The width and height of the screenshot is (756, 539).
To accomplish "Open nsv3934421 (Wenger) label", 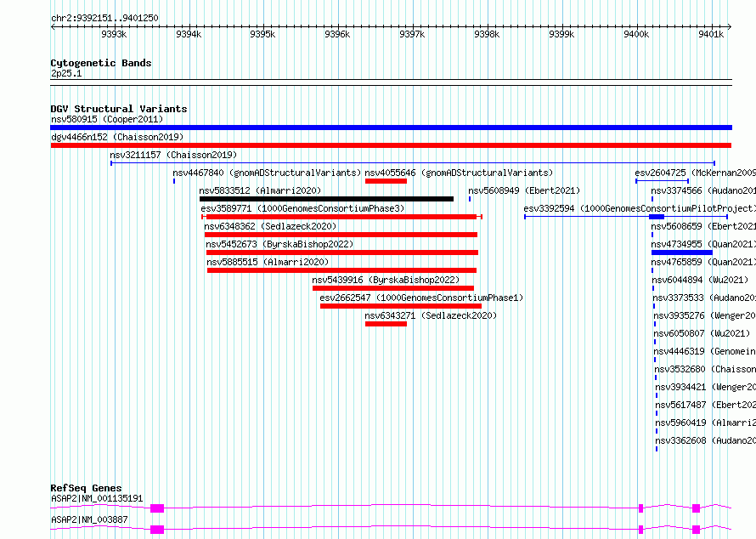I will coord(705,387).
